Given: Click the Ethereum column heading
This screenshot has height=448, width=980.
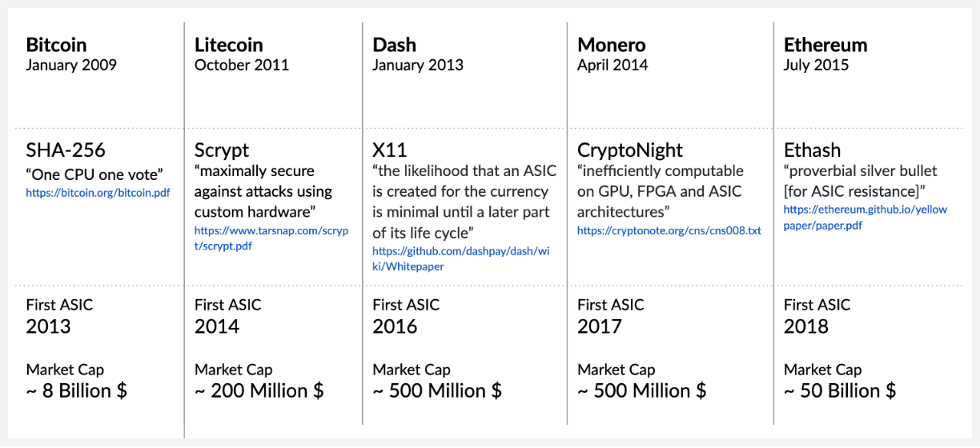Looking at the screenshot, I should (825, 45).
